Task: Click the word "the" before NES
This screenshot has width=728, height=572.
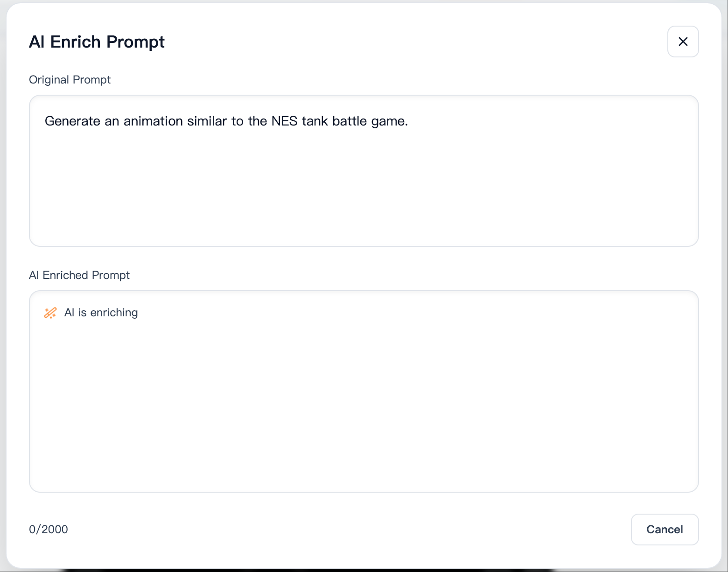Action: point(257,121)
